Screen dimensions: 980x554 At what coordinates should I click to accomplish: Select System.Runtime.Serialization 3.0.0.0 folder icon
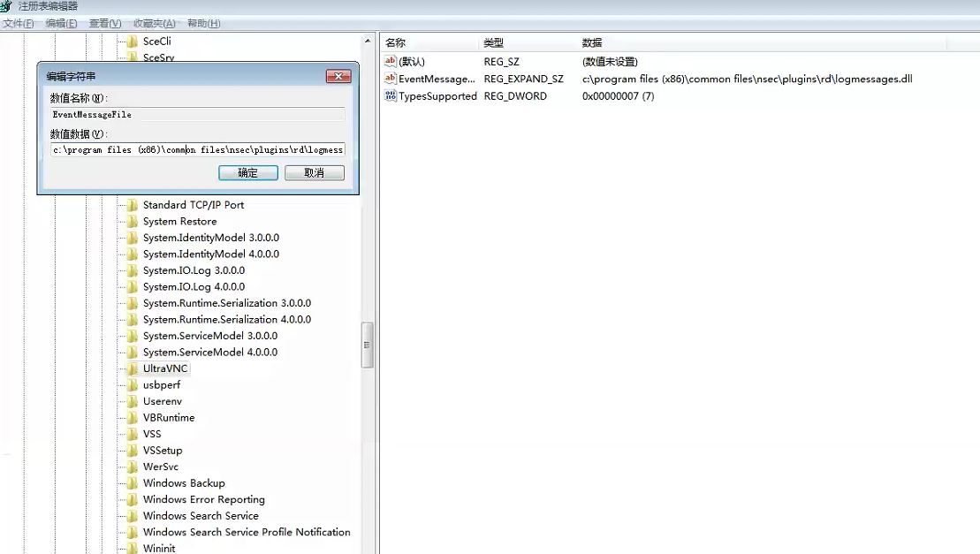click(133, 303)
